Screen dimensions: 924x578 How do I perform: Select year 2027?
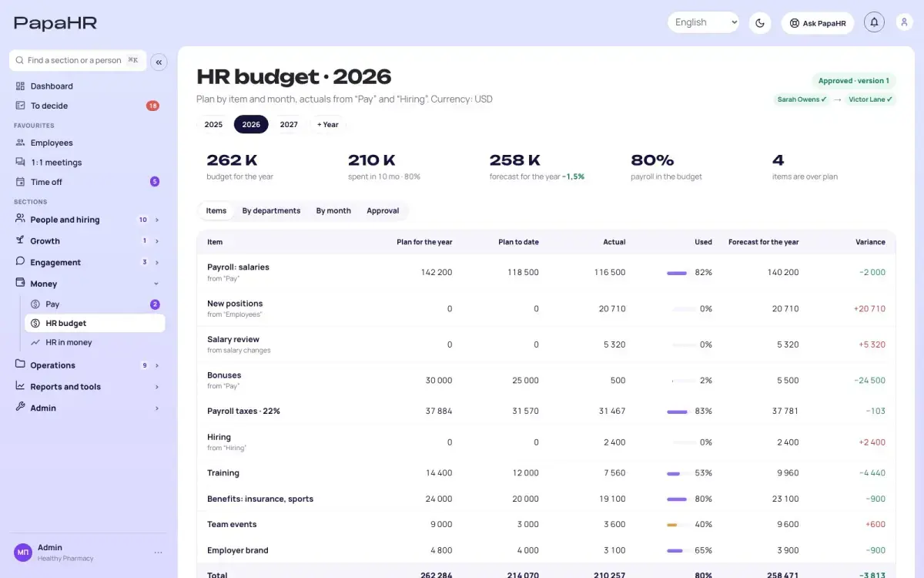289,124
